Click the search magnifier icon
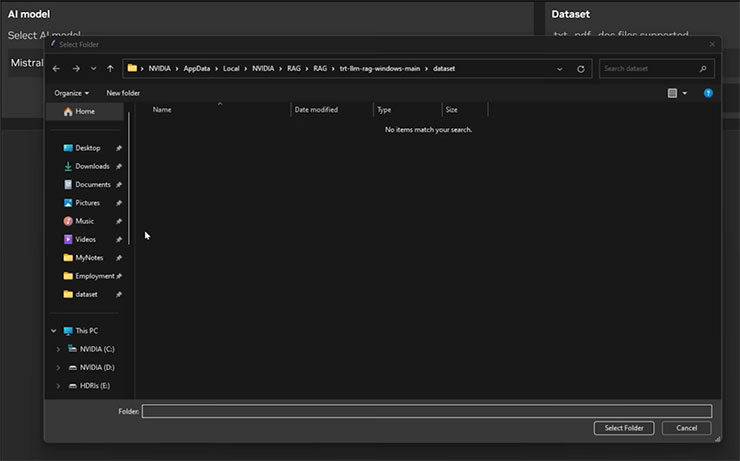740x461 pixels. [703, 68]
